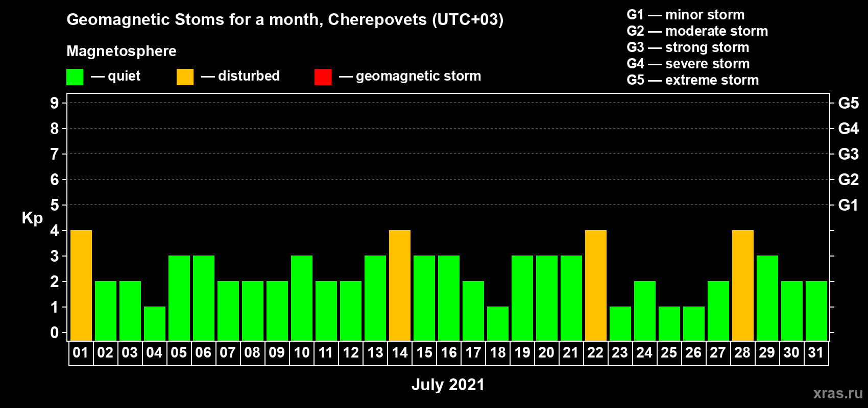Click the green quiet legend swatch
868x408 pixels.
pyautogui.click(x=75, y=77)
